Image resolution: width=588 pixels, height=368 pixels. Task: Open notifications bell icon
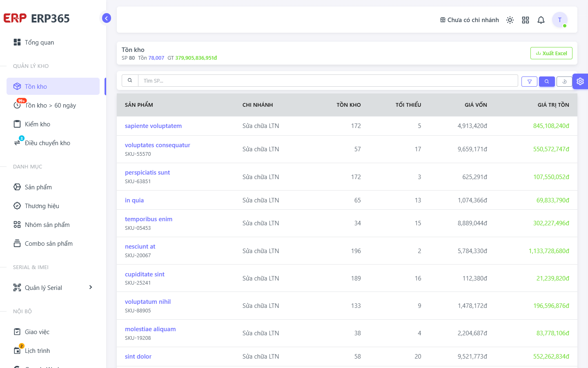[541, 20]
